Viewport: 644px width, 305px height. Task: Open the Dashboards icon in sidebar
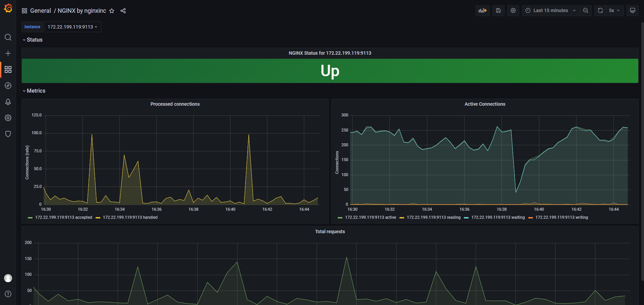[8, 69]
